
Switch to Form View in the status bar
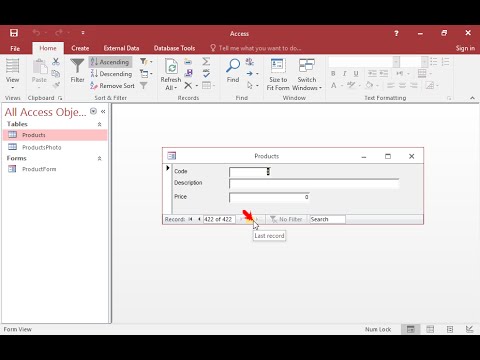[411, 329]
